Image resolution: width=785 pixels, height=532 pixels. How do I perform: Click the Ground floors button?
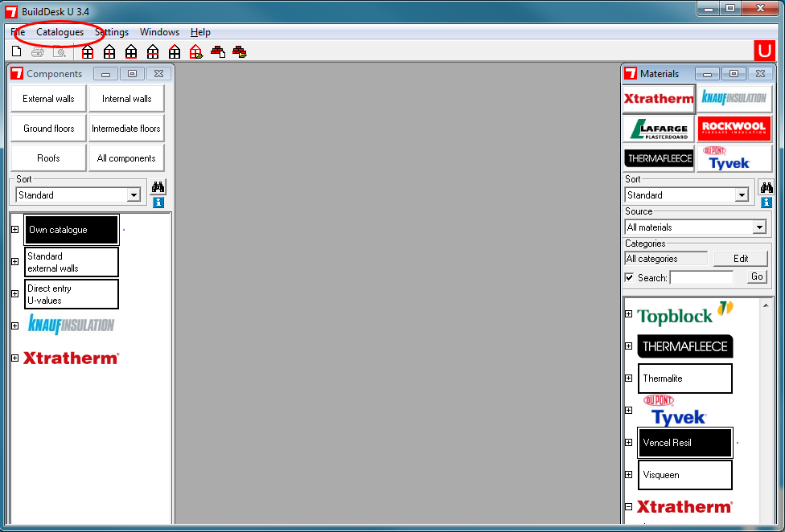click(x=48, y=129)
